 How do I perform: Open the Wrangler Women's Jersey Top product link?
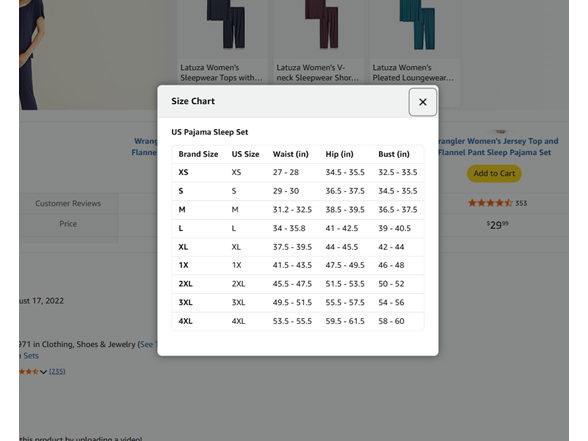498,147
